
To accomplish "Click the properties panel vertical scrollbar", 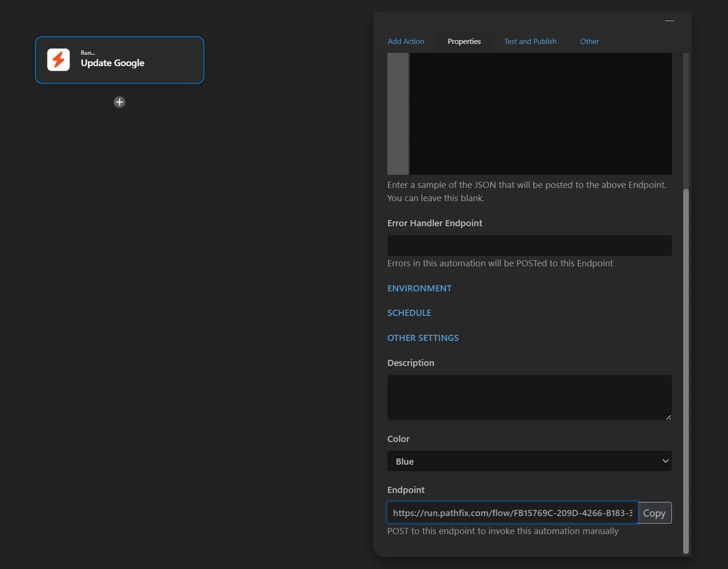I will pos(686,371).
